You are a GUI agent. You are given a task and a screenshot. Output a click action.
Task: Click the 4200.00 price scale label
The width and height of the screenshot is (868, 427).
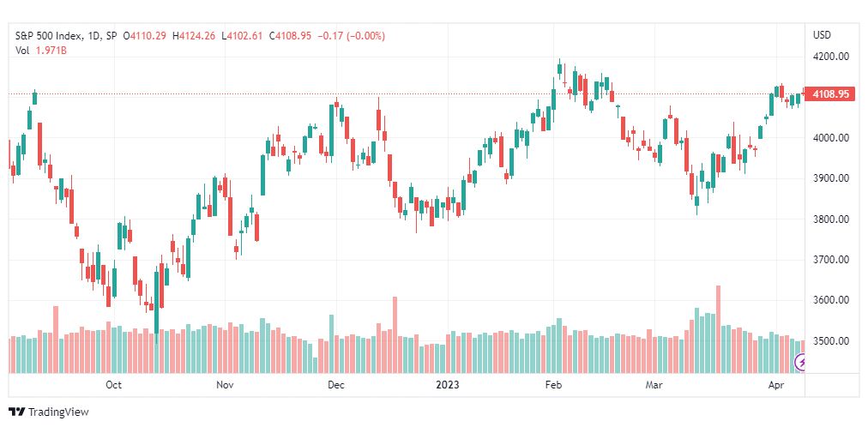coord(831,57)
